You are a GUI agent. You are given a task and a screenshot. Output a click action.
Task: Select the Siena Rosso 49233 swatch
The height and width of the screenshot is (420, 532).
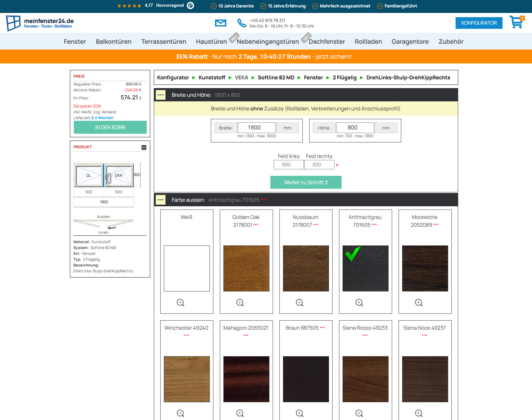pos(366,379)
